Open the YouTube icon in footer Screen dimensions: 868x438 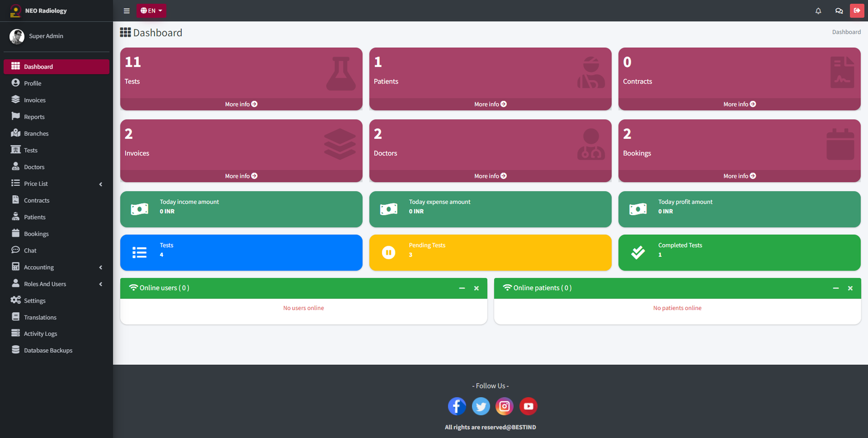click(528, 406)
